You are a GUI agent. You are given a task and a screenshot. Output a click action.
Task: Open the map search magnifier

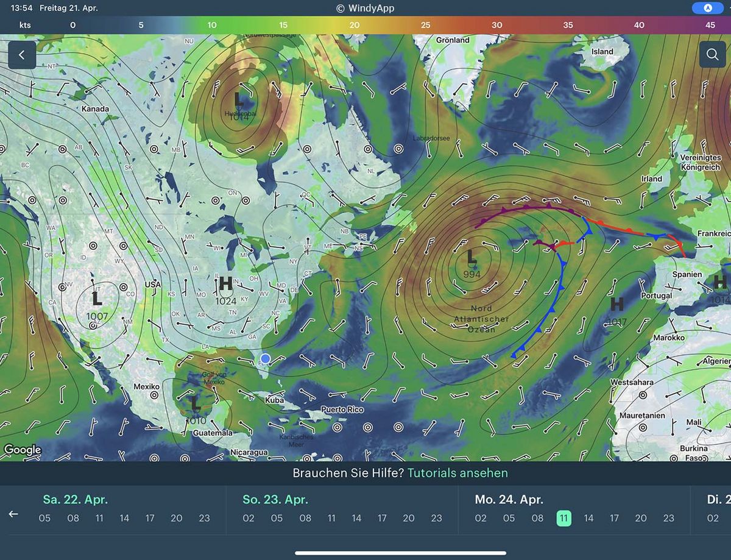[712, 55]
